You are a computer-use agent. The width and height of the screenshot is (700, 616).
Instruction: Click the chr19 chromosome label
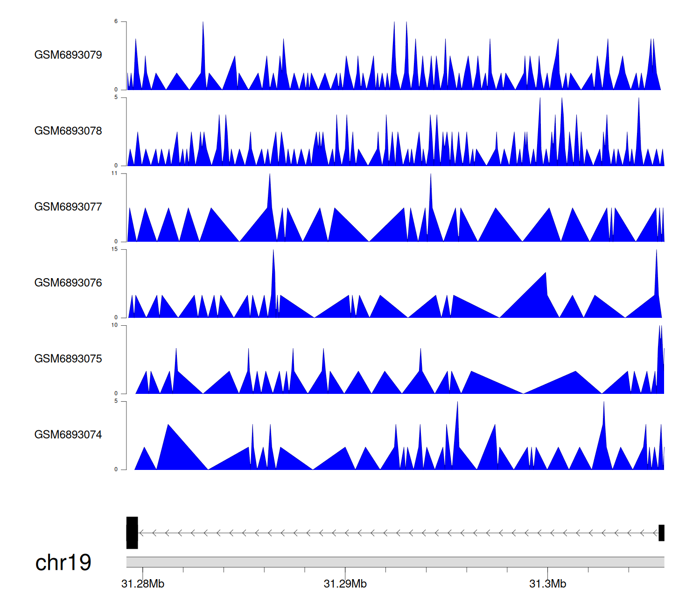coord(63,563)
